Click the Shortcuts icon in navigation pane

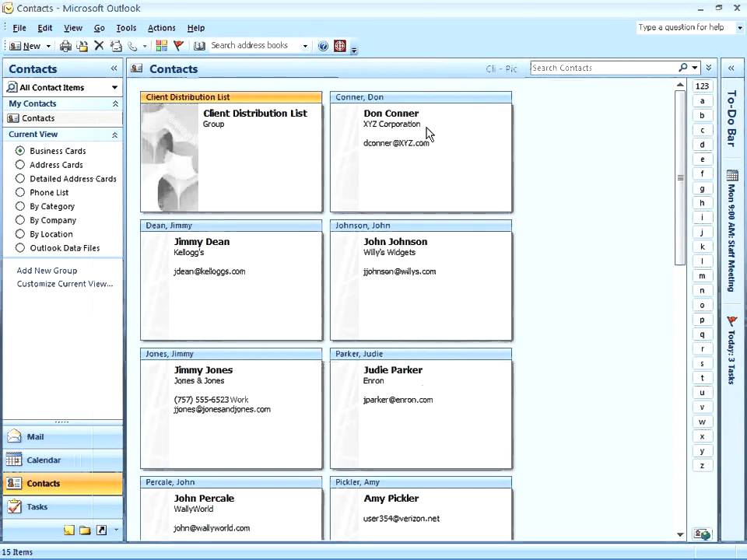(x=101, y=530)
